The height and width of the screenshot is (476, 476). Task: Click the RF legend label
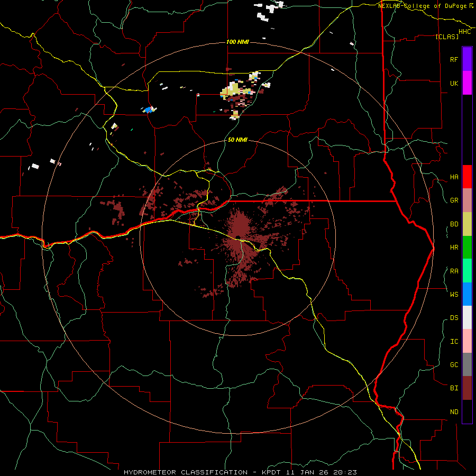pyautogui.click(x=454, y=59)
